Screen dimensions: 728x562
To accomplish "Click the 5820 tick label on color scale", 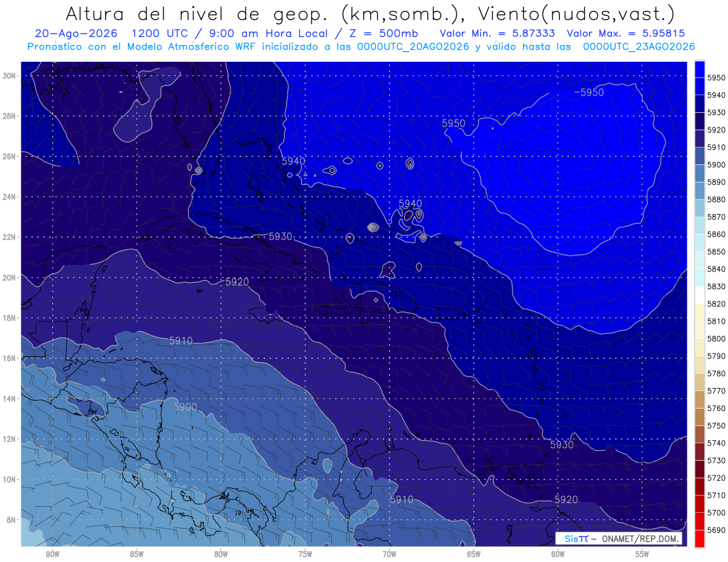I will (x=716, y=304).
